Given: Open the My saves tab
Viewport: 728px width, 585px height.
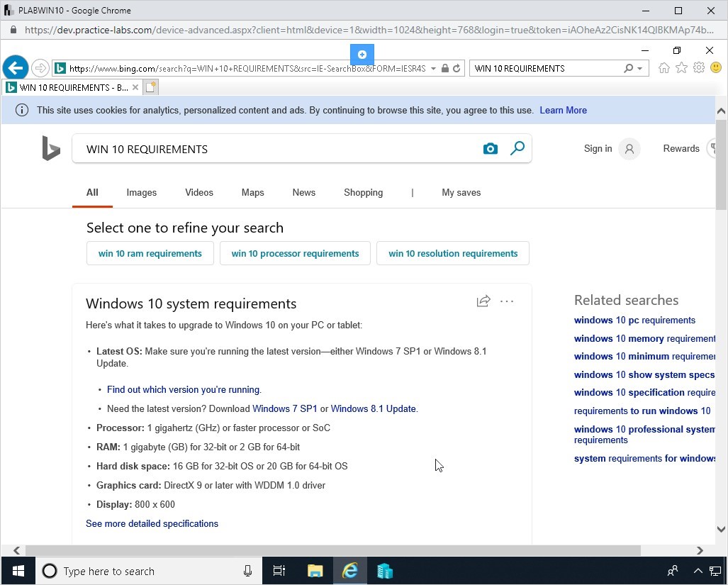Looking at the screenshot, I should (x=461, y=192).
